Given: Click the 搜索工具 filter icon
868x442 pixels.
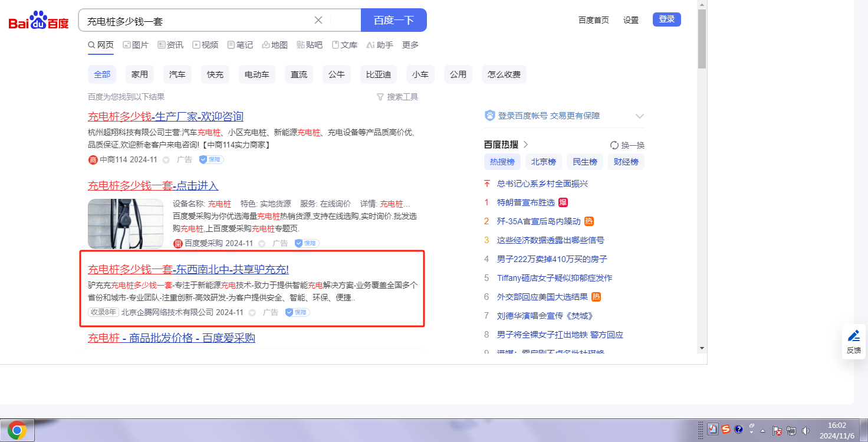Looking at the screenshot, I should pos(380,97).
